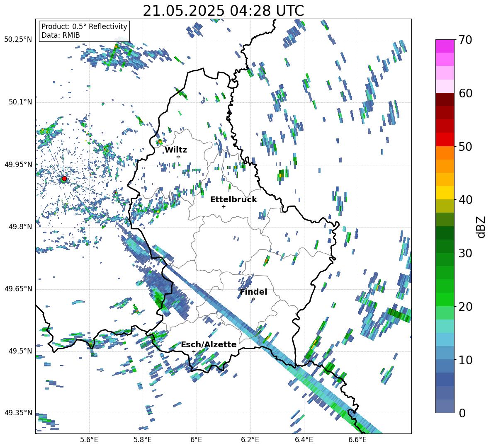
Task: Click the 50.1°N latitude label
Action: (20, 102)
